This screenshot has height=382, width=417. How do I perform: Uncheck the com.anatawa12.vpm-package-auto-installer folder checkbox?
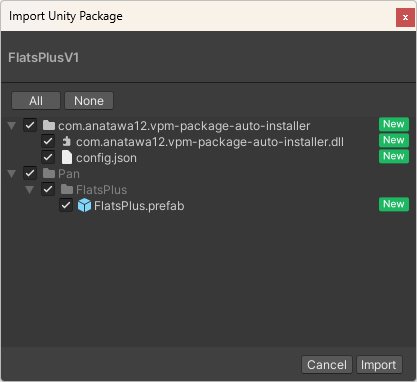pos(30,125)
